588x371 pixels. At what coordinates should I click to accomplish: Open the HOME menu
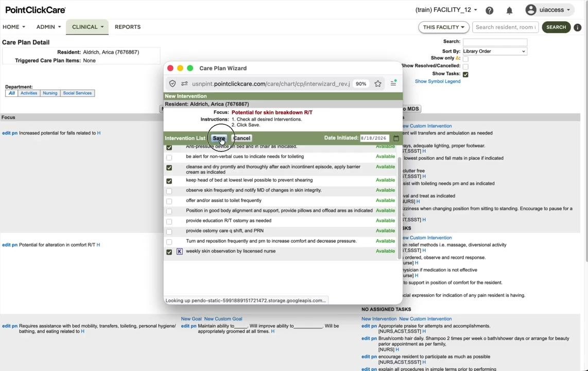pos(14,27)
